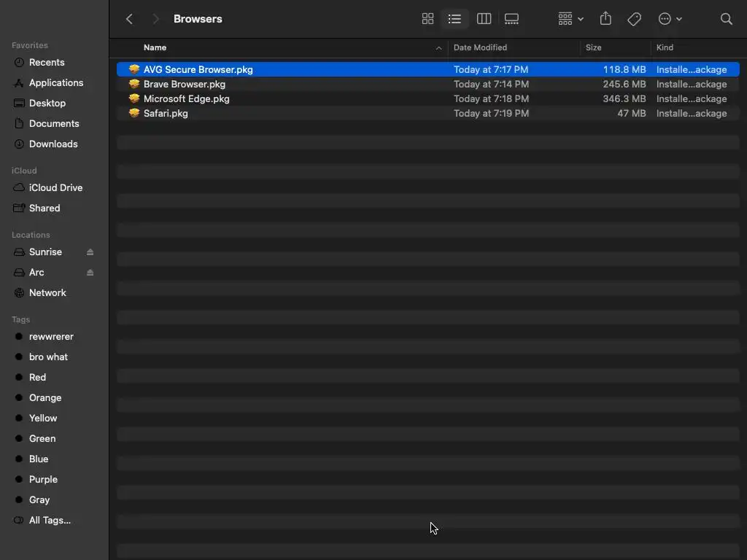
Task: Click the Locations section header
Action: 31,236
